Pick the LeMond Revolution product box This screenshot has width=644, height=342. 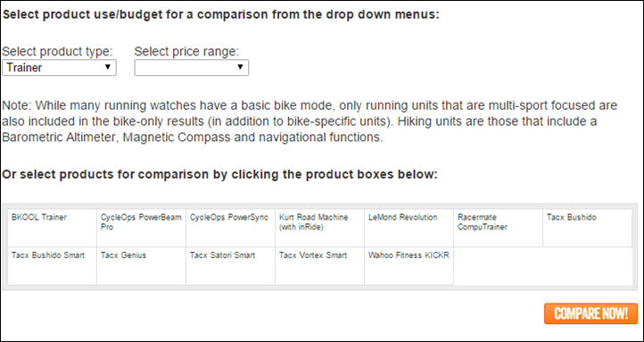(409, 228)
